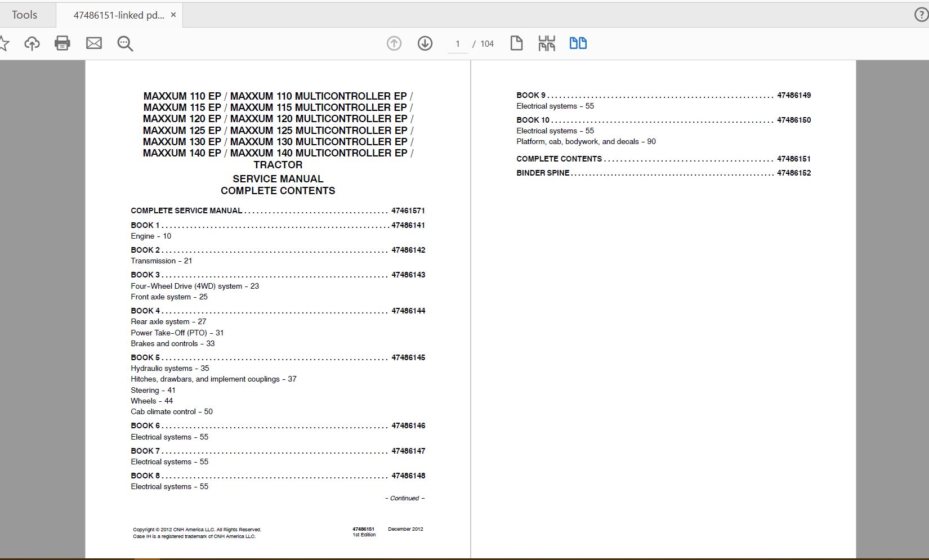Image resolution: width=929 pixels, height=560 pixels.
Task: Click the 'COMPLETE CONTENTS' page heading
Action: click(278, 191)
